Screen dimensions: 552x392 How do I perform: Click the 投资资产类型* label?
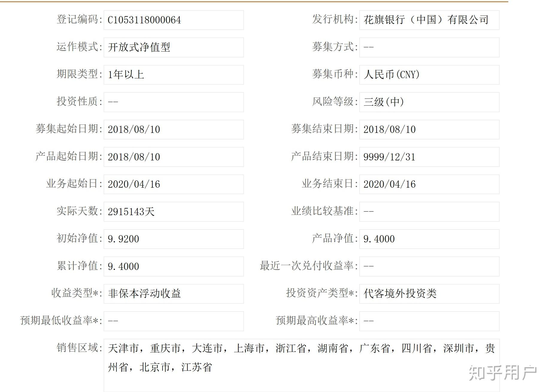[x=322, y=293]
